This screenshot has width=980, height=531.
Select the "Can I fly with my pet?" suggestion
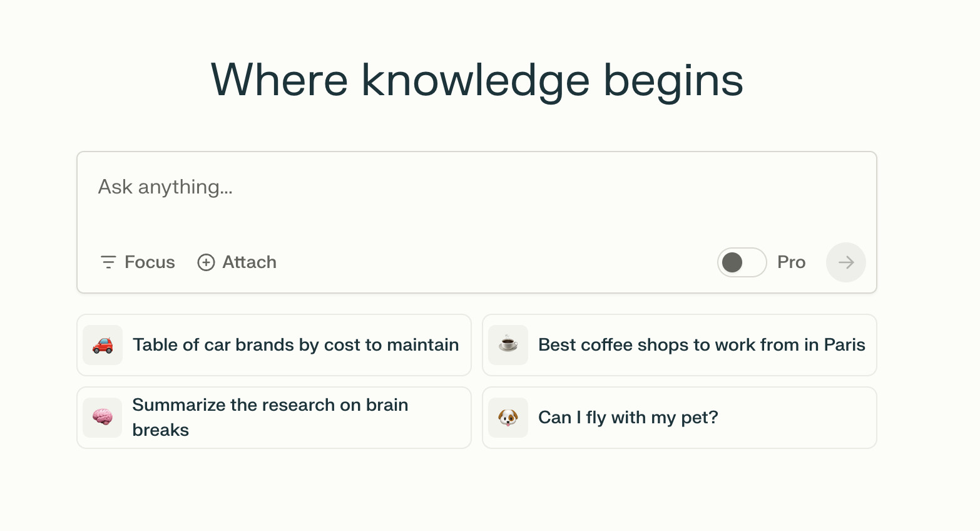pos(628,418)
